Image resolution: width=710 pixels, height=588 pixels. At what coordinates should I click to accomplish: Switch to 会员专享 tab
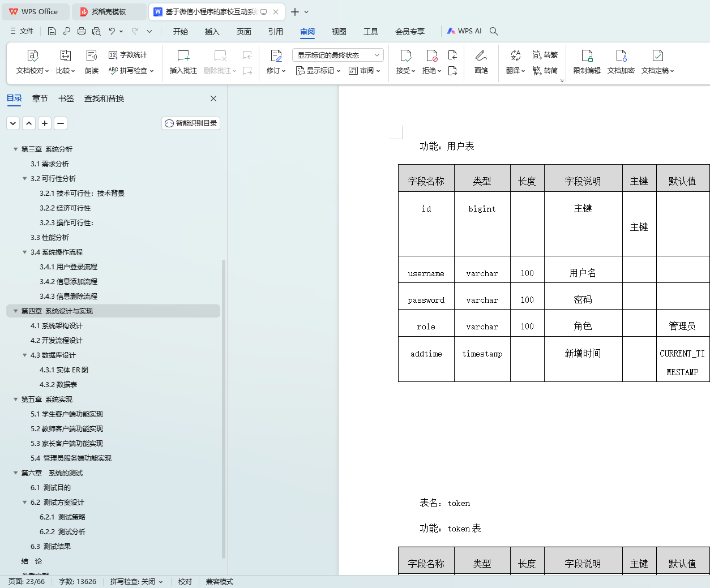410,32
